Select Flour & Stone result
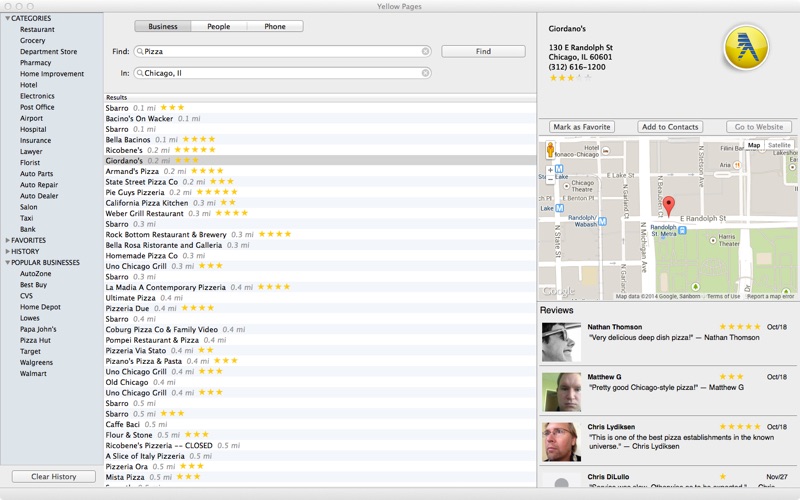 [320, 435]
